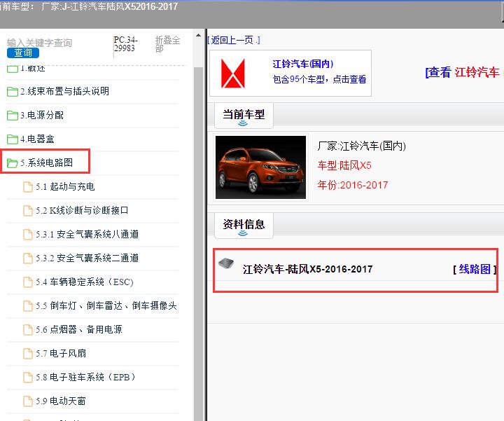Click the document icon of 5.7 电子风扇
This screenshot has height=421, width=504.
point(28,354)
